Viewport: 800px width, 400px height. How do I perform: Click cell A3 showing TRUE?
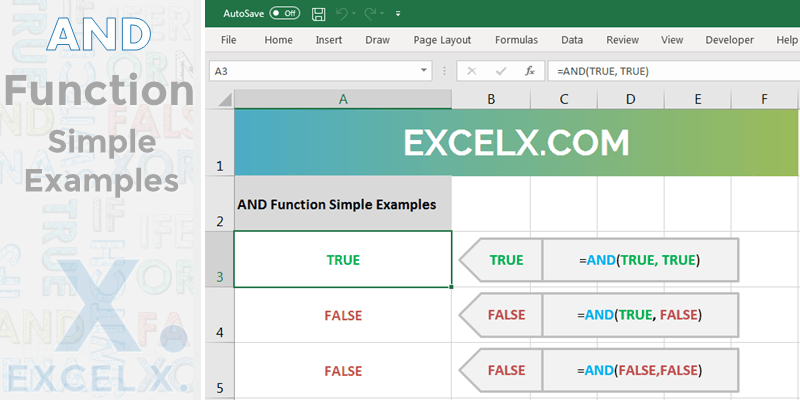pyautogui.click(x=343, y=259)
